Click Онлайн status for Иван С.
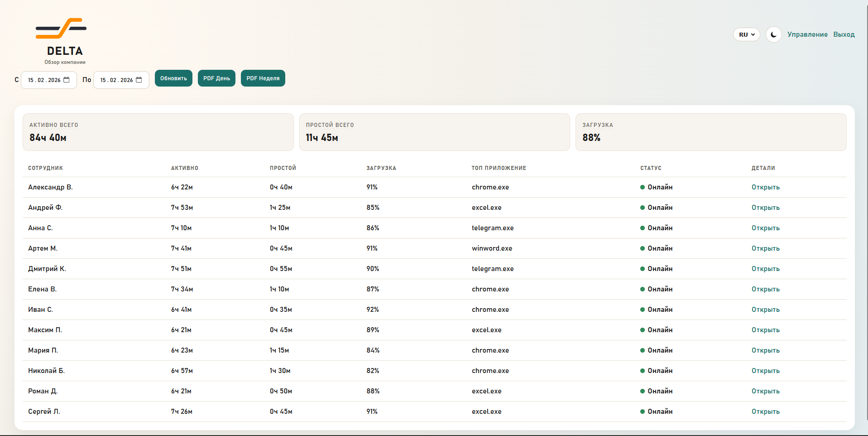Viewport: 868px width, 436px height. tap(656, 310)
